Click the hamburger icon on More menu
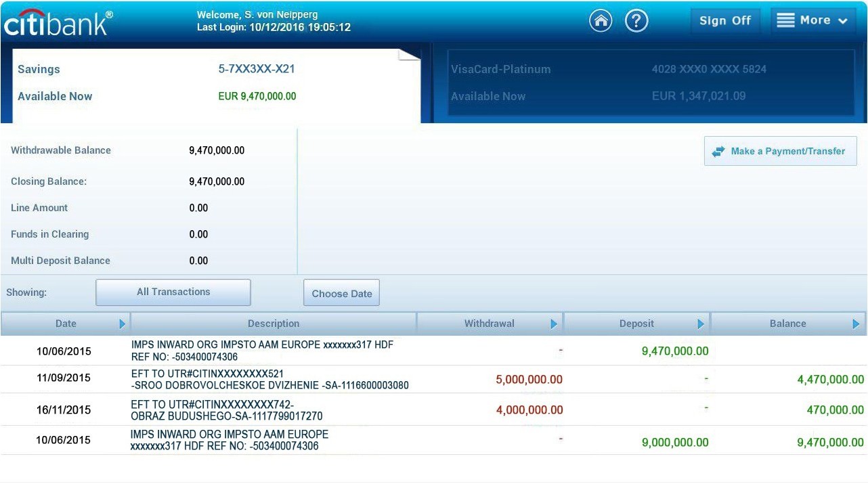 (x=785, y=21)
